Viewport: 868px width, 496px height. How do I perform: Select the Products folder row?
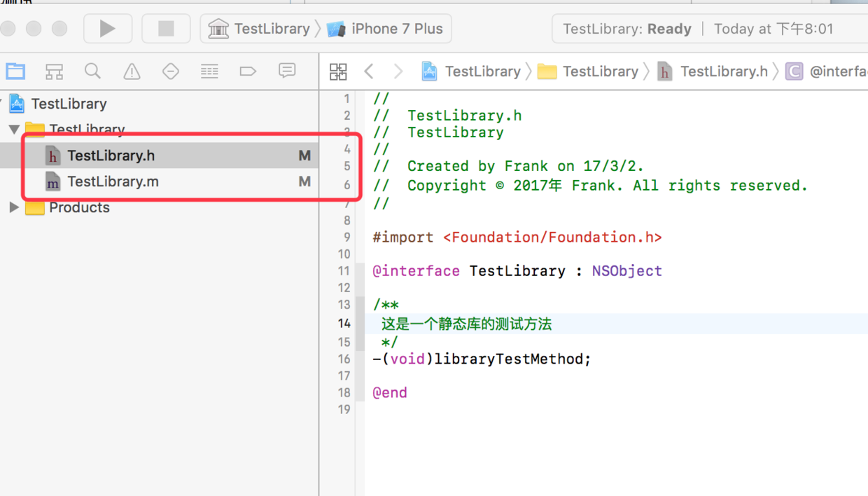click(159, 207)
